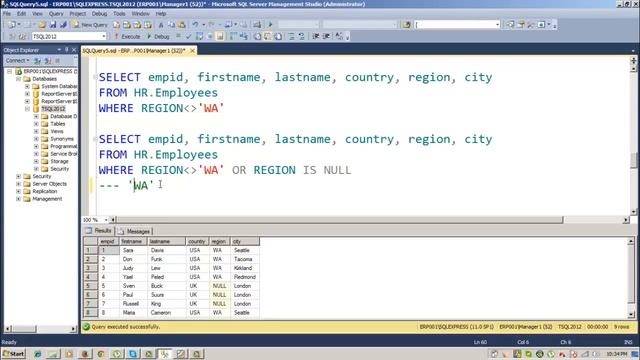This screenshot has width=640, height=360.
Task: Select the TSQL2012 database in tree
Action: (x=53, y=109)
